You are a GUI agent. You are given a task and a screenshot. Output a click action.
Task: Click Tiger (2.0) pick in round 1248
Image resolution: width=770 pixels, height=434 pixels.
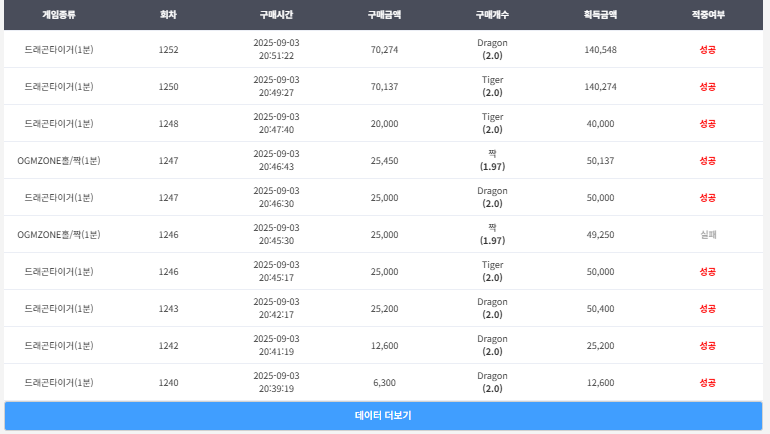coord(493,123)
